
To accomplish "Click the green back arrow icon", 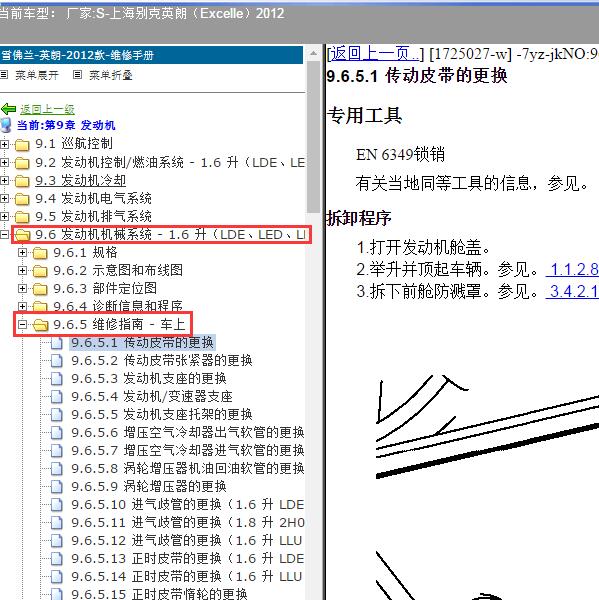I will point(8,109).
